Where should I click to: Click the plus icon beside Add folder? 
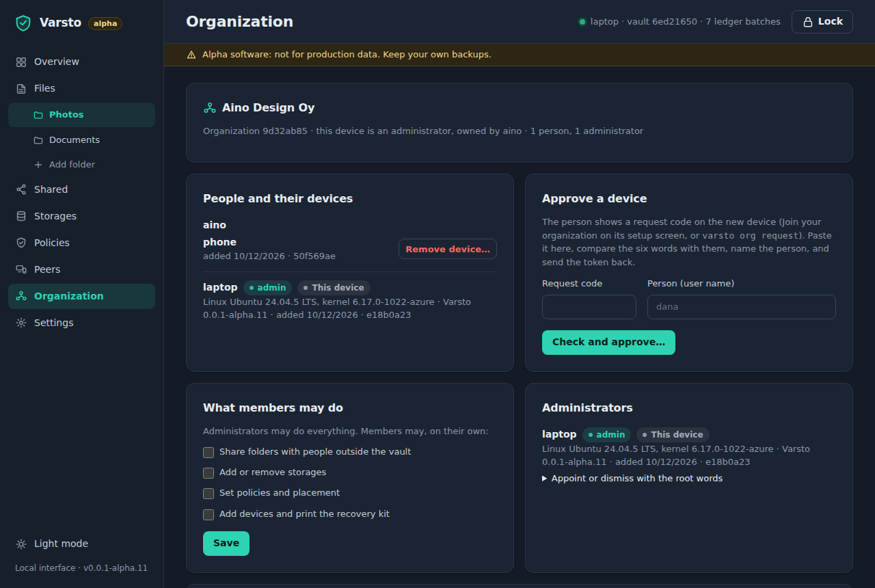(38, 165)
